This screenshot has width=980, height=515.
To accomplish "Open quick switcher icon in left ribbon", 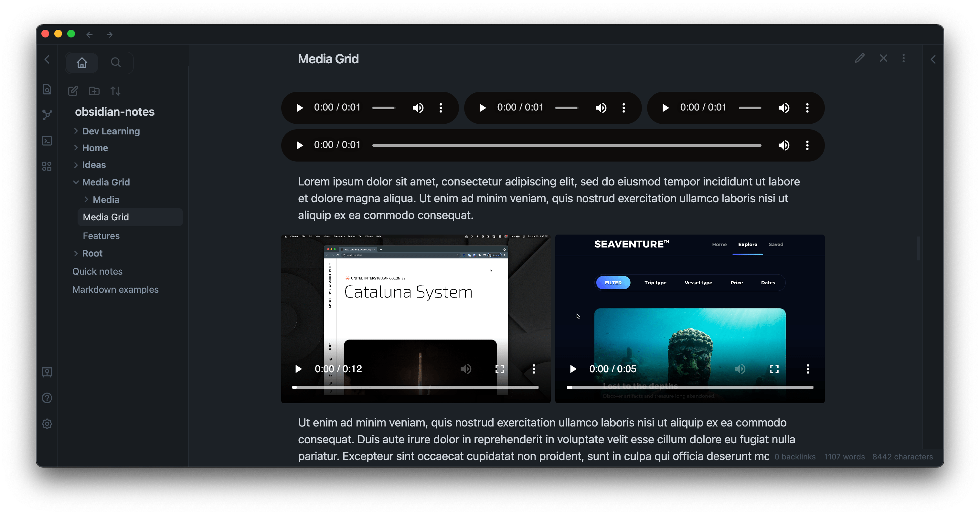I will coord(47,89).
